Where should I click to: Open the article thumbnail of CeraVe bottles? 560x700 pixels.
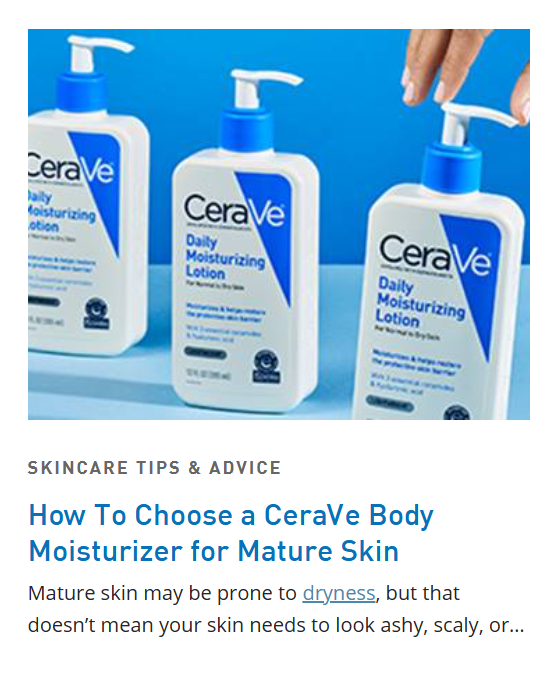click(x=279, y=224)
